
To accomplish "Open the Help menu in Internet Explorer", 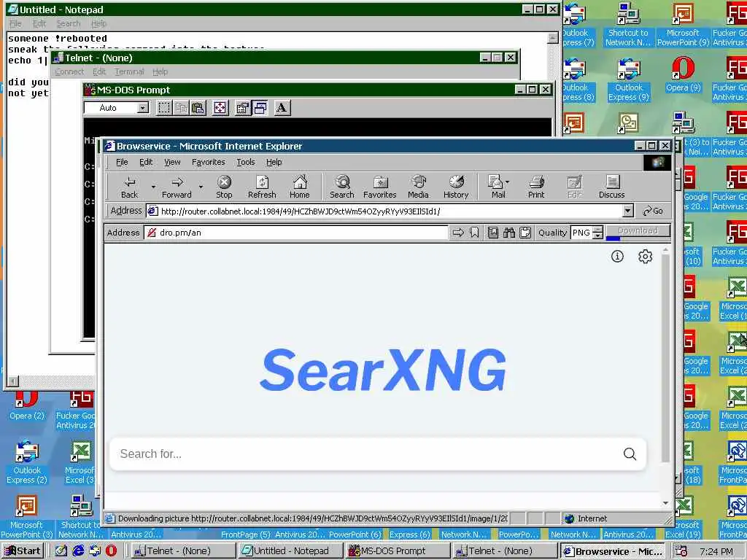I will click(274, 162).
